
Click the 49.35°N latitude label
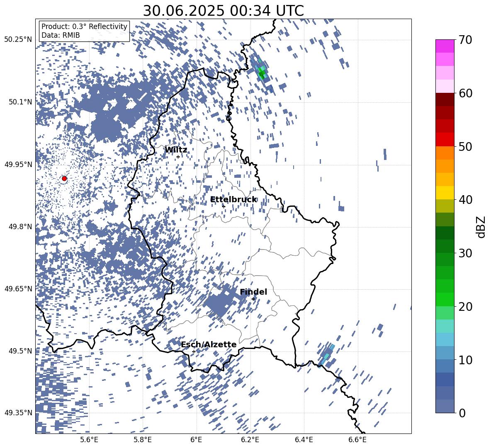(x=18, y=413)
